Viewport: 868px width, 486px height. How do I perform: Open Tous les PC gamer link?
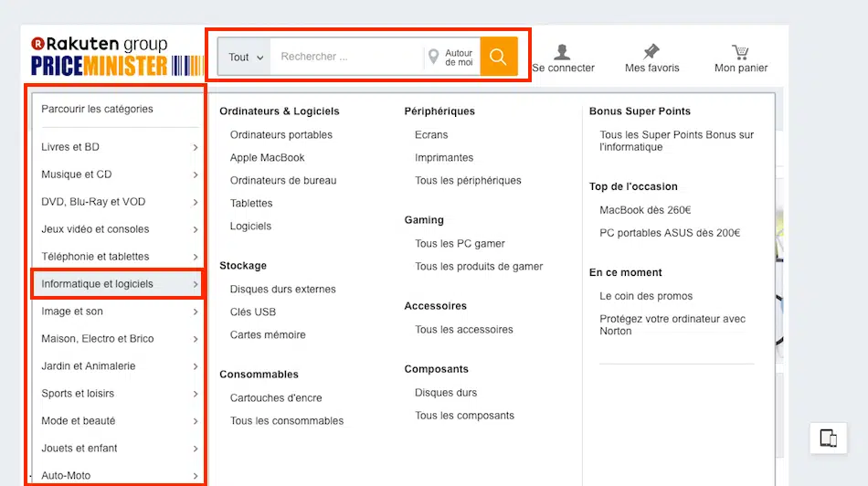click(460, 244)
